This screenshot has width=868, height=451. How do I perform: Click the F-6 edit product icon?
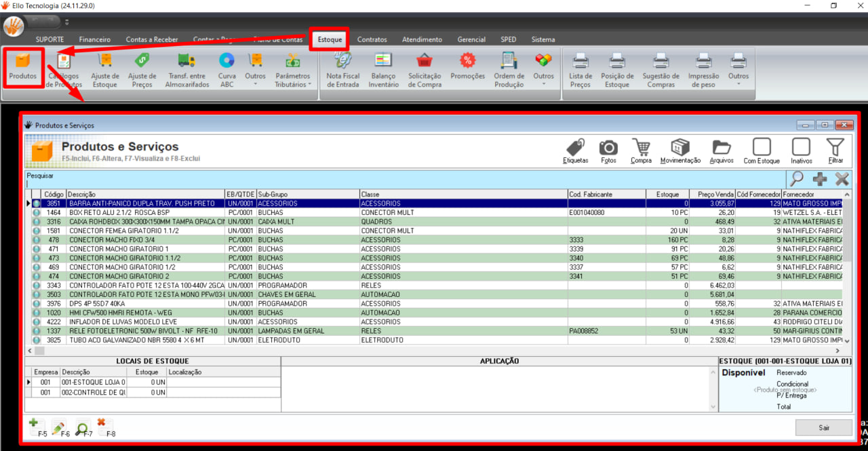click(60, 428)
